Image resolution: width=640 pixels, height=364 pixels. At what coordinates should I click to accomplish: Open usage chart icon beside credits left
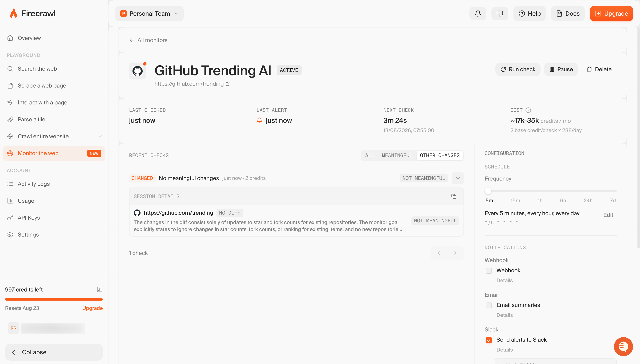tap(99, 290)
